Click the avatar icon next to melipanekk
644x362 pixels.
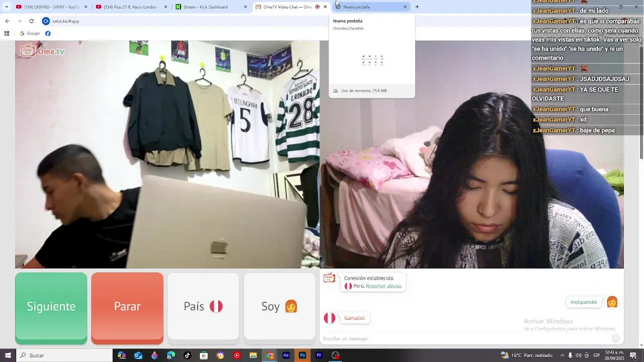click(612, 302)
